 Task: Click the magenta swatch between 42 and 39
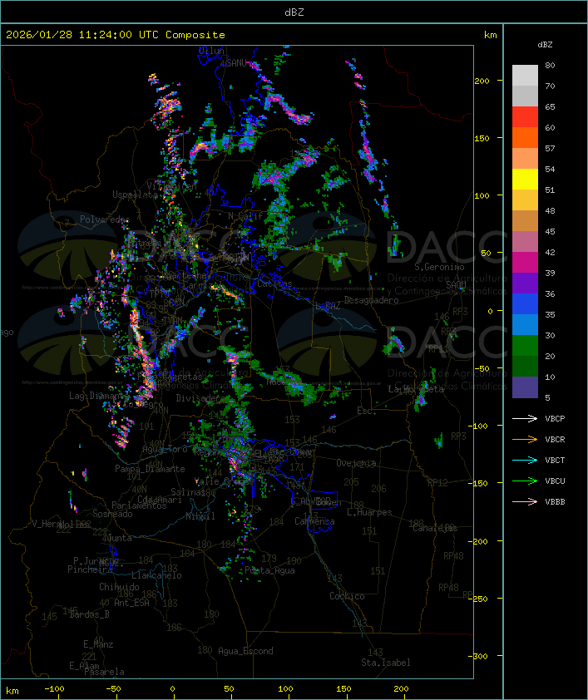525,263
